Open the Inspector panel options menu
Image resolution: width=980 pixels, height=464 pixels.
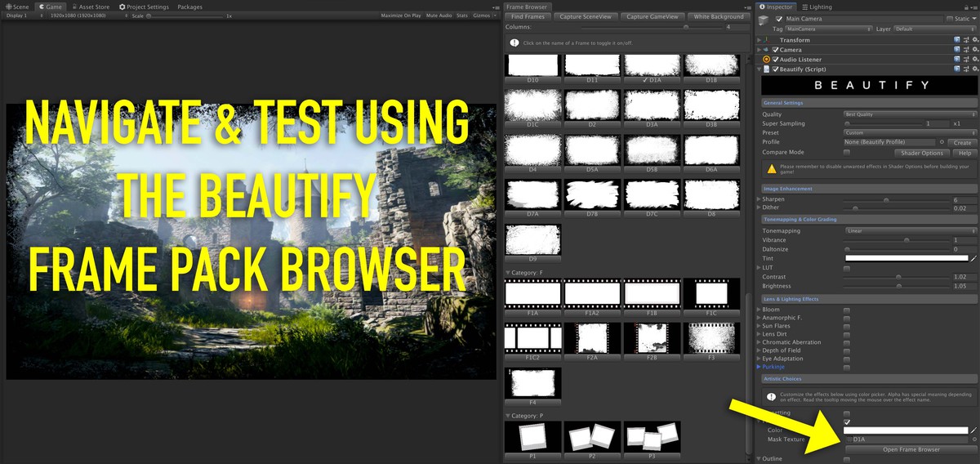click(x=973, y=7)
